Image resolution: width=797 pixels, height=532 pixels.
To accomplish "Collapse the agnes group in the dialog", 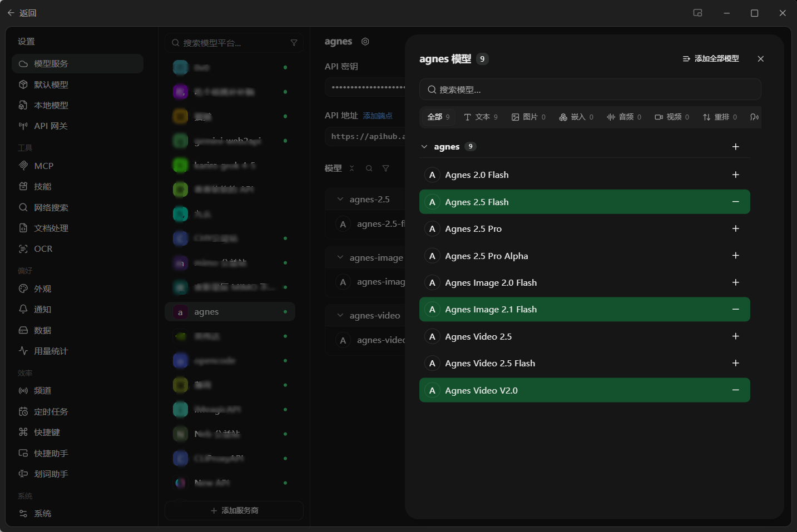I will click(424, 147).
